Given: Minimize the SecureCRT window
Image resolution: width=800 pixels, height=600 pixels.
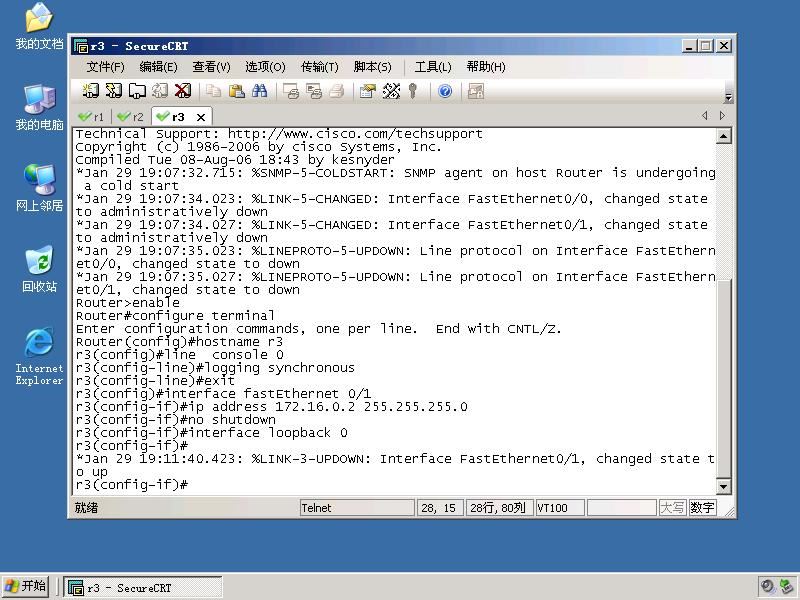Looking at the screenshot, I should [x=689, y=46].
